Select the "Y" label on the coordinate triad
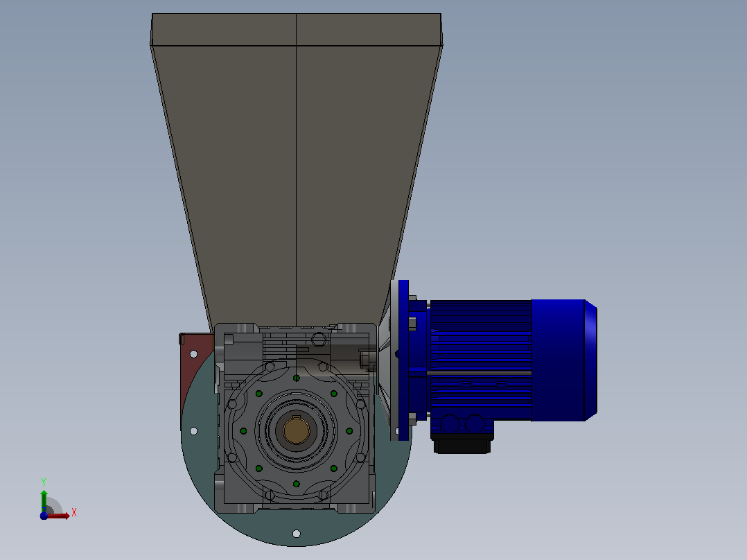Viewport: 747px width, 560px height. tap(44, 482)
